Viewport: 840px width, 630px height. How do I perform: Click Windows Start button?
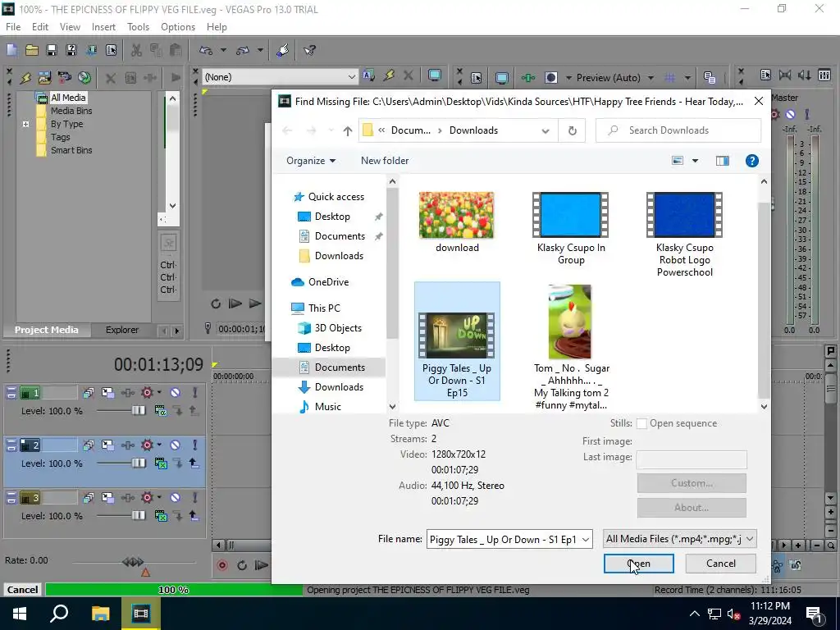click(x=20, y=613)
